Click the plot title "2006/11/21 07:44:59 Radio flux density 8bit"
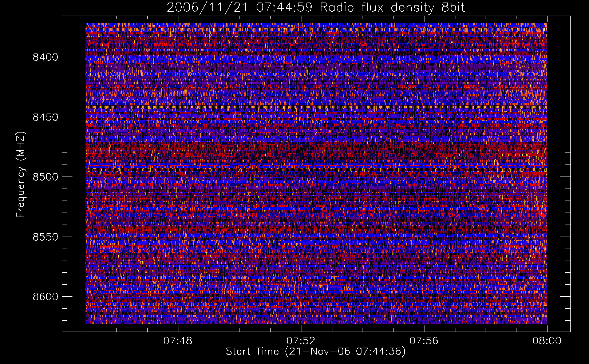The width and height of the screenshot is (589, 364). pos(316,7)
